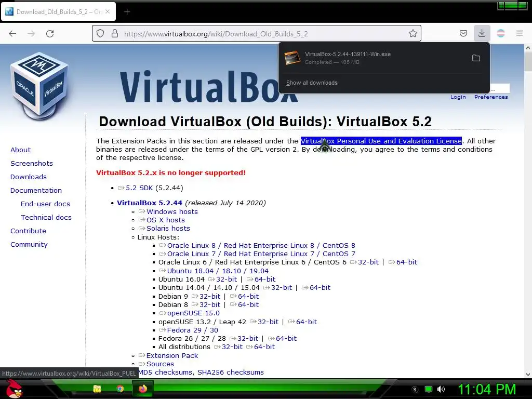Open End-user docs sidebar link

coord(46,204)
